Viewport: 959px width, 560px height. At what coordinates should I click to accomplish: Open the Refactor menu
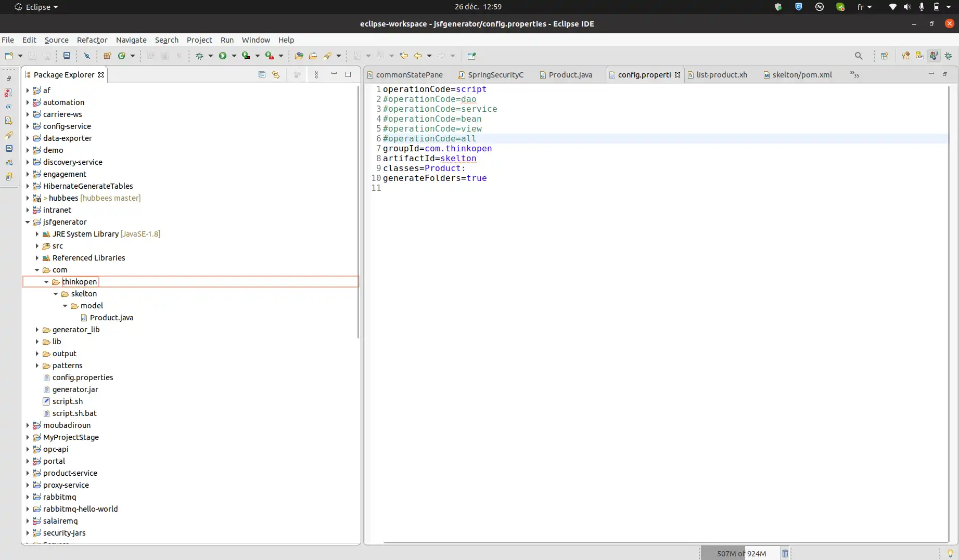[x=92, y=40]
